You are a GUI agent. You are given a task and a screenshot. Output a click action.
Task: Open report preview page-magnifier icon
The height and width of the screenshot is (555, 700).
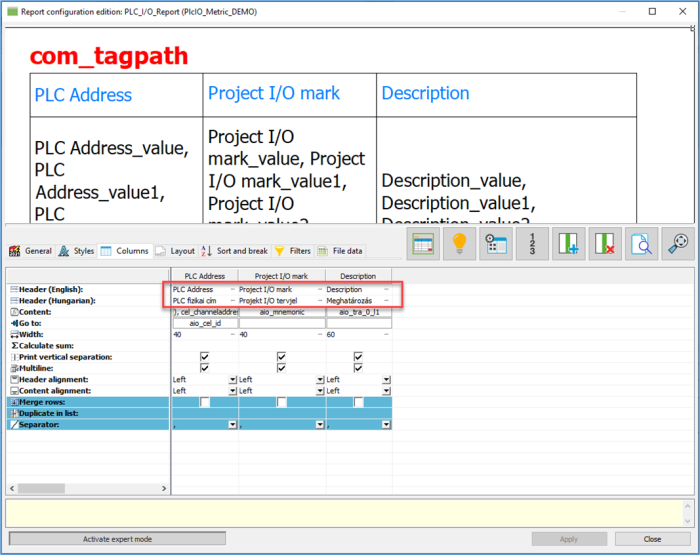click(641, 244)
